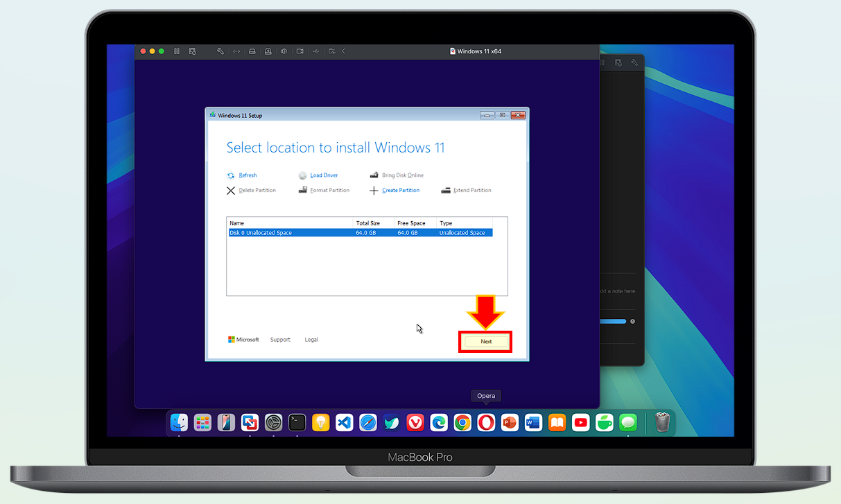Open Messages from the Dock
The image size is (841, 504).
tap(628, 422)
